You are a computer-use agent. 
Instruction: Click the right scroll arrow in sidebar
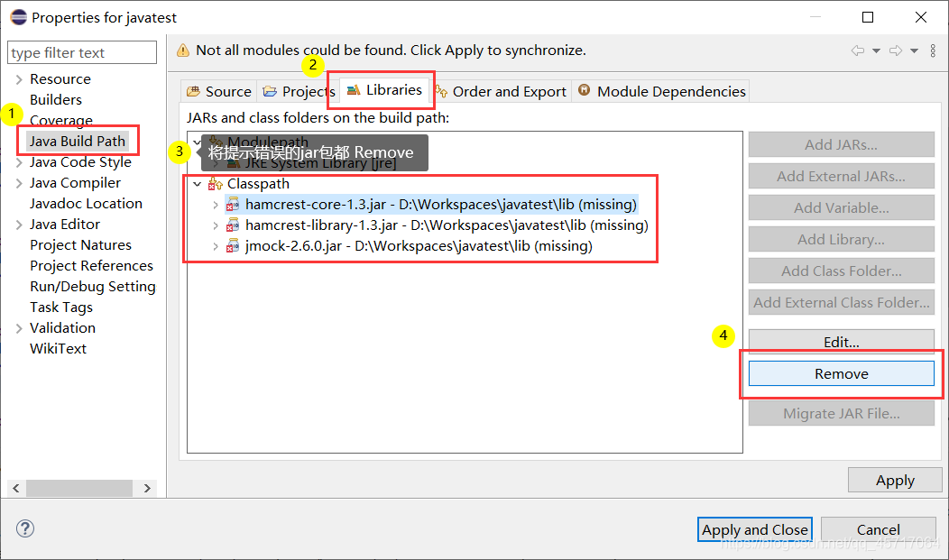coord(147,488)
